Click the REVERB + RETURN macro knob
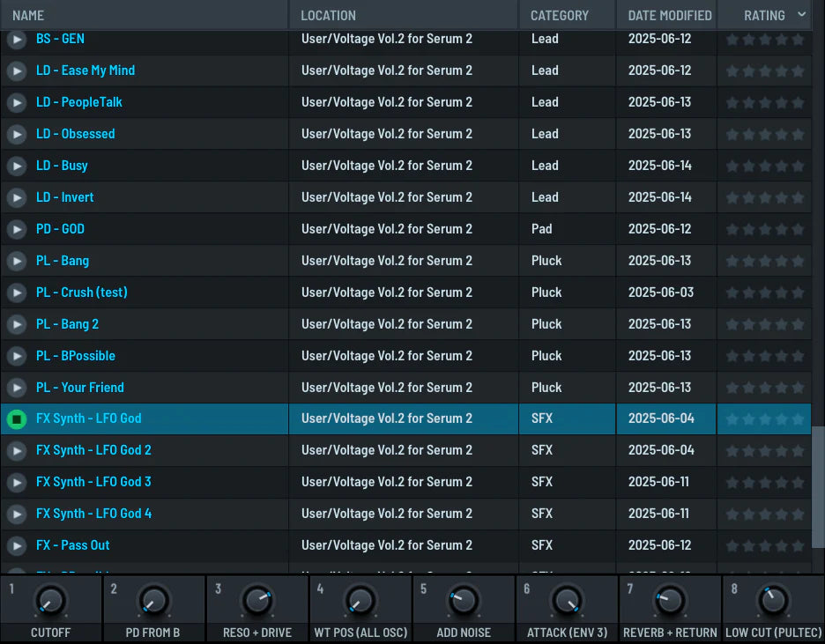Viewport: 825px width, 644px height. 669,602
